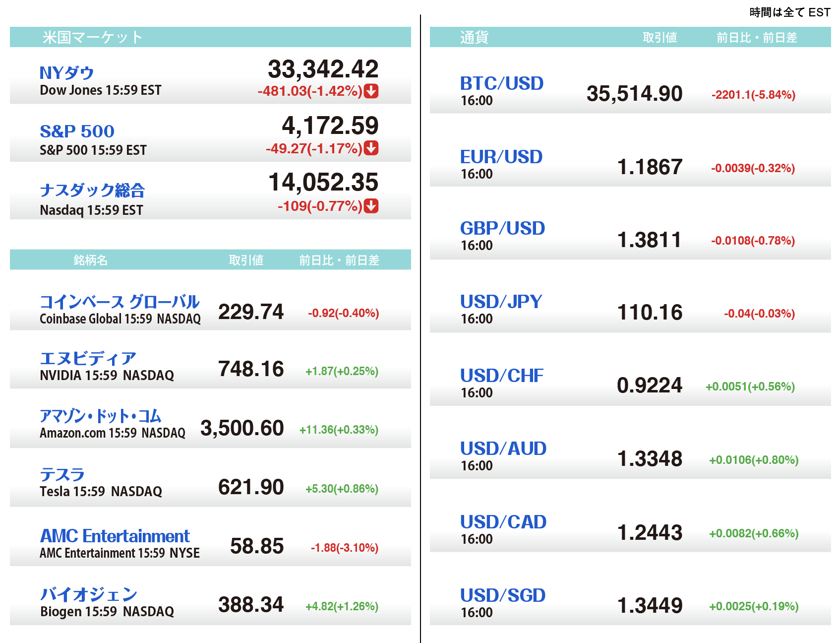
Task: Open the テスラ stock link
Action: tap(62, 475)
